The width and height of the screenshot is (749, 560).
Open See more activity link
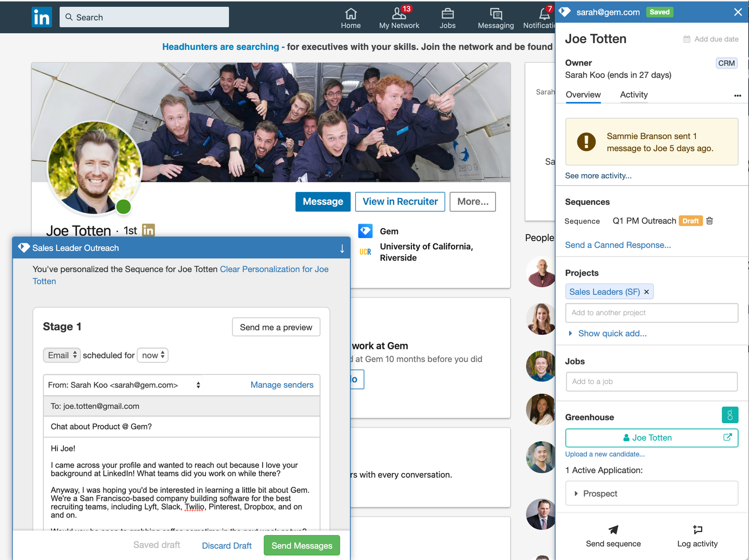[x=598, y=176]
